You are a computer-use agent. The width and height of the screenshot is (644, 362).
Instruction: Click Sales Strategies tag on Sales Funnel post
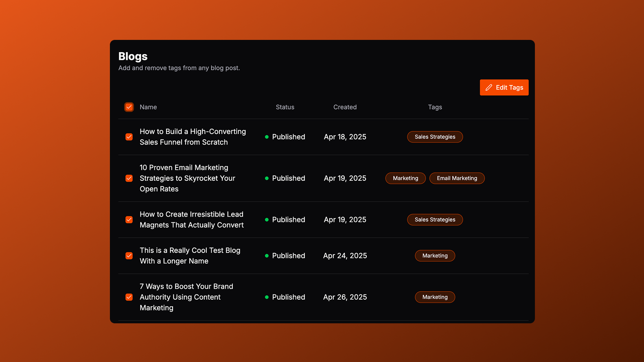click(x=435, y=137)
